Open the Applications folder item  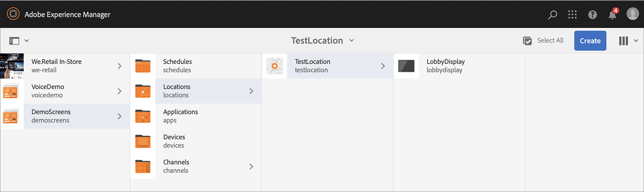point(180,116)
